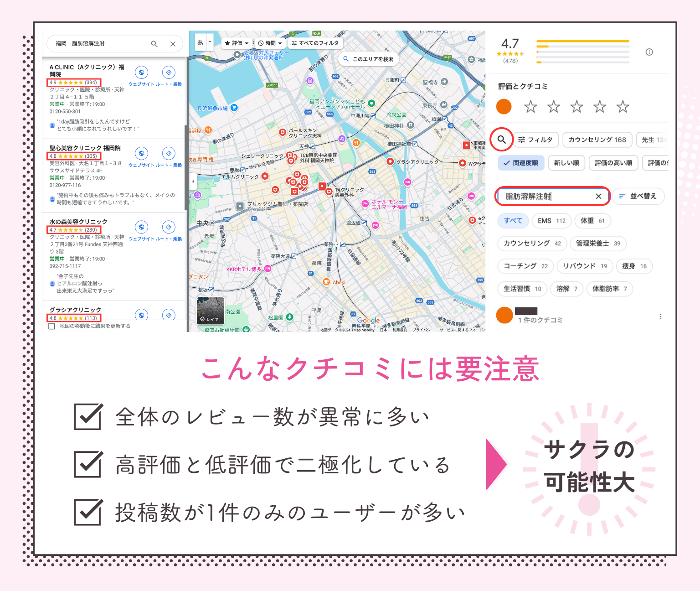Rate three stars in 評価とクチコミ
700x591 pixels.
click(577, 107)
